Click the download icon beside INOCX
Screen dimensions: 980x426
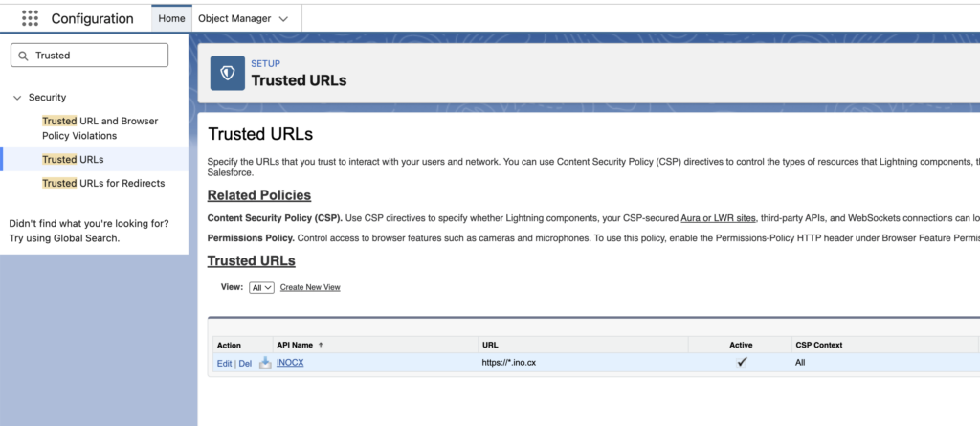pos(265,363)
